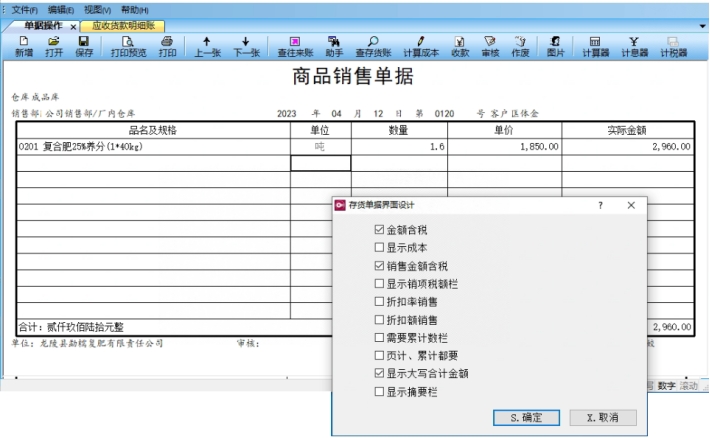Viewport: 710px width, 438px height.
Task: Click the 收款 (Receive payment) icon
Action: point(460,46)
